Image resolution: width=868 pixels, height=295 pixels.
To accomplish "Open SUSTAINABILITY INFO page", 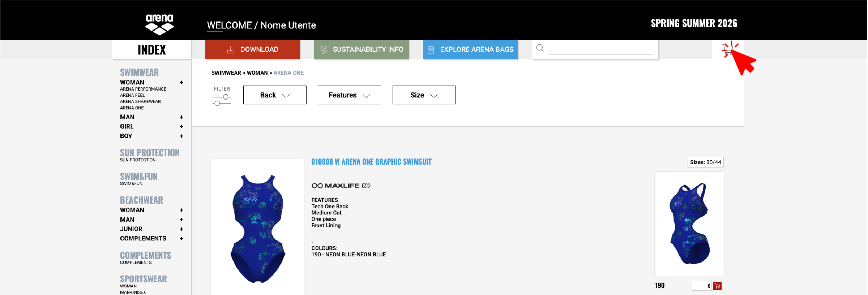I will (361, 49).
